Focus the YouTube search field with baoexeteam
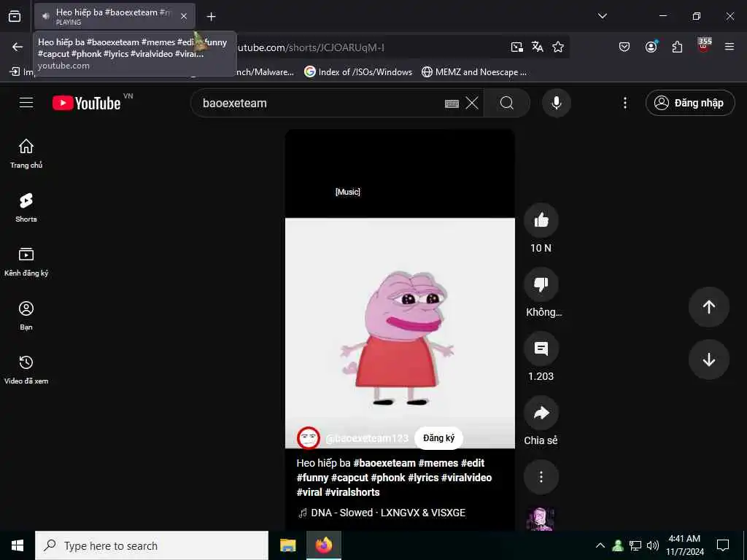 click(x=320, y=103)
